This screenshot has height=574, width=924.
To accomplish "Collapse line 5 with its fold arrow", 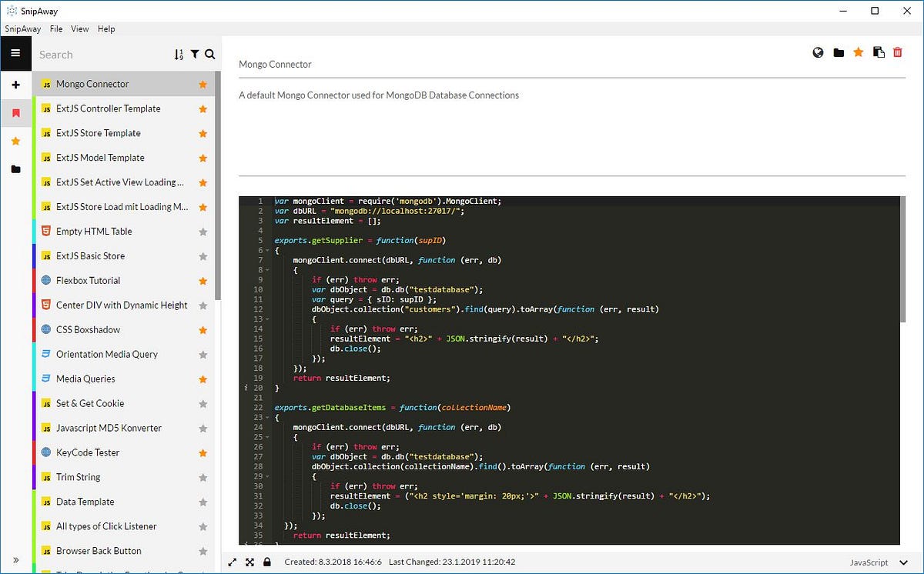I will click(x=267, y=250).
